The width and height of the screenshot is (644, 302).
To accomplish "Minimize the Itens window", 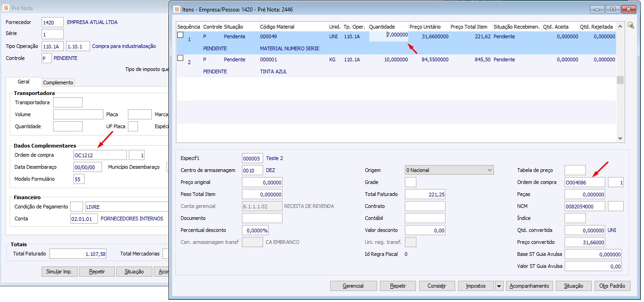I will point(597,9).
